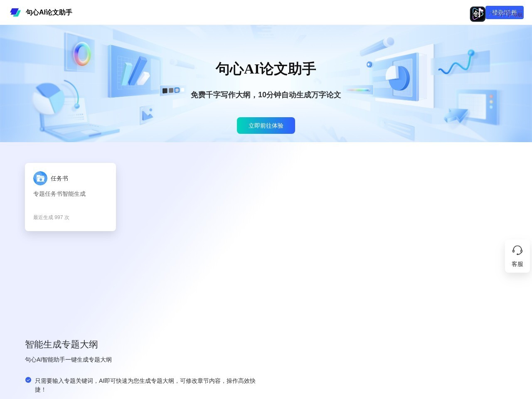Open the 任务书 card
Image resolution: width=532 pixels, height=399 pixels.
70,197
